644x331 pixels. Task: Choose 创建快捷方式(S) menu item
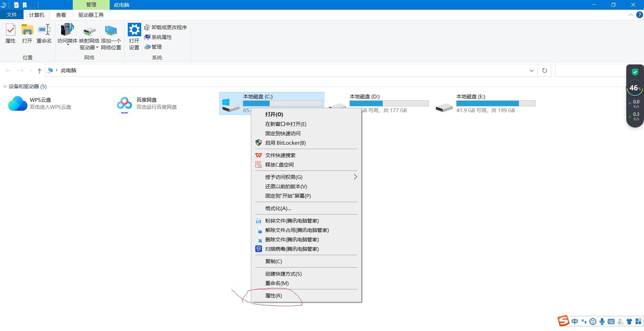click(306, 274)
